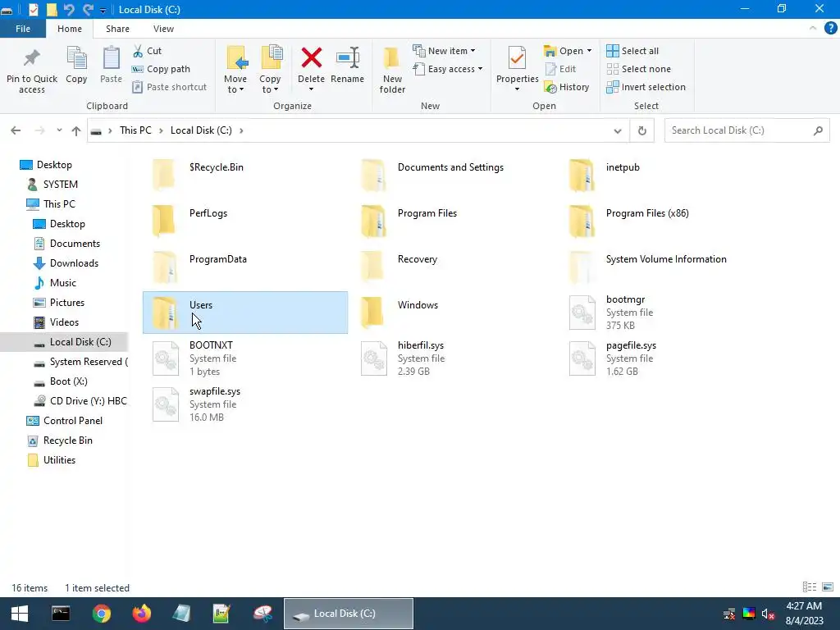The image size is (840, 630).
Task: Create a New folder from the ribbon
Action: click(x=392, y=70)
